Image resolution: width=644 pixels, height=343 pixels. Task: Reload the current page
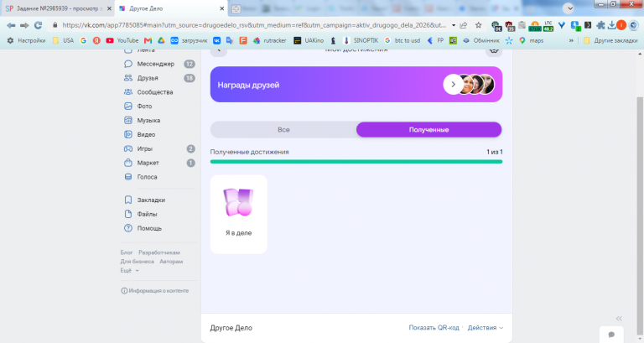(39, 25)
